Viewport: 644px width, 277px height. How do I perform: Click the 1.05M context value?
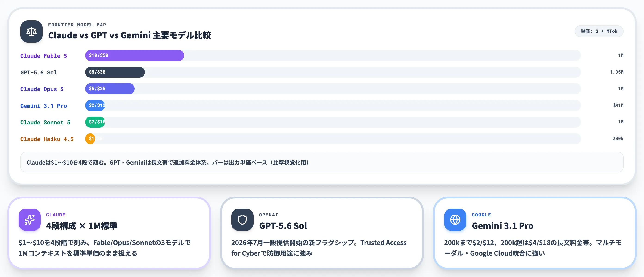[x=616, y=72]
